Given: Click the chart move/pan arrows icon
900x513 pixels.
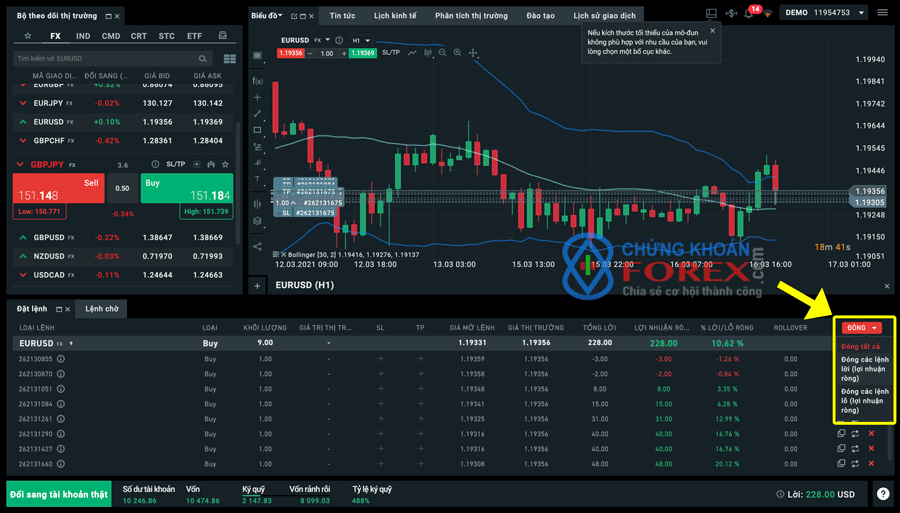Looking at the screenshot, I should point(473,53).
